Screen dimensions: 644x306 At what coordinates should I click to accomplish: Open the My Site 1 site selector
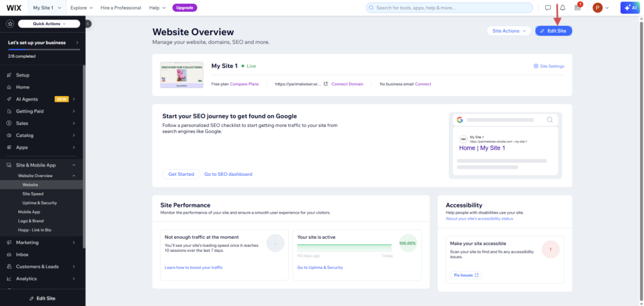(47, 8)
